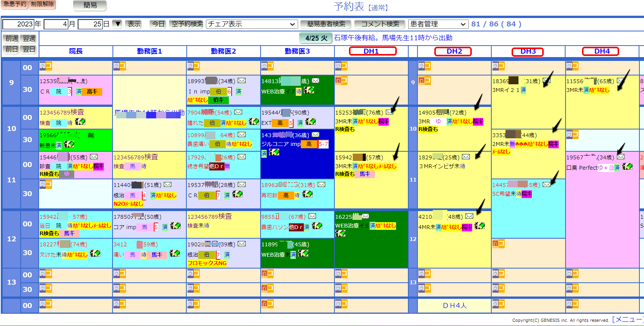The width and height of the screenshot is (644, 326).
Task: Expand the 患者管理 dropdown
Action: (438, 24)
